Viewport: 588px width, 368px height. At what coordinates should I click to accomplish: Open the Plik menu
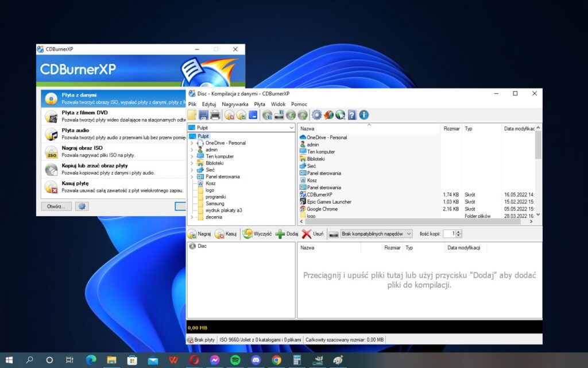192,105
